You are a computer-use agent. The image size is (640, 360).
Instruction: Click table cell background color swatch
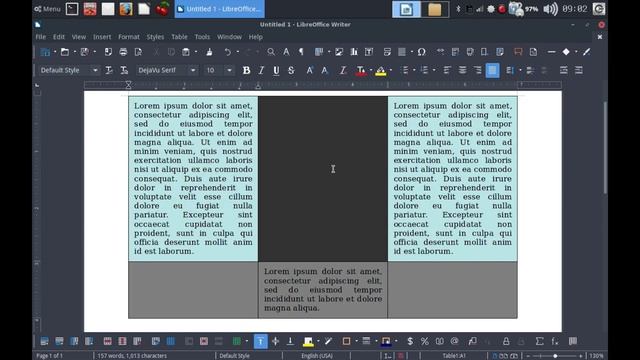tap(308, 341)
